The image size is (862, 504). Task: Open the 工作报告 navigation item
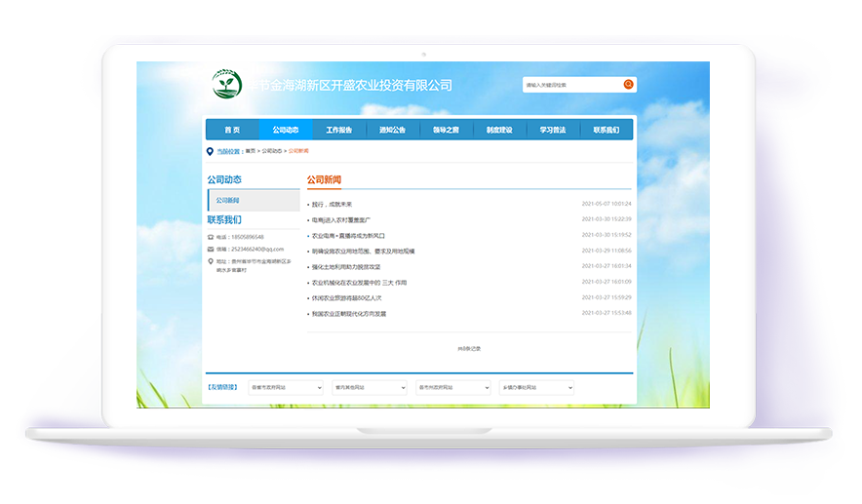[339, 130]
